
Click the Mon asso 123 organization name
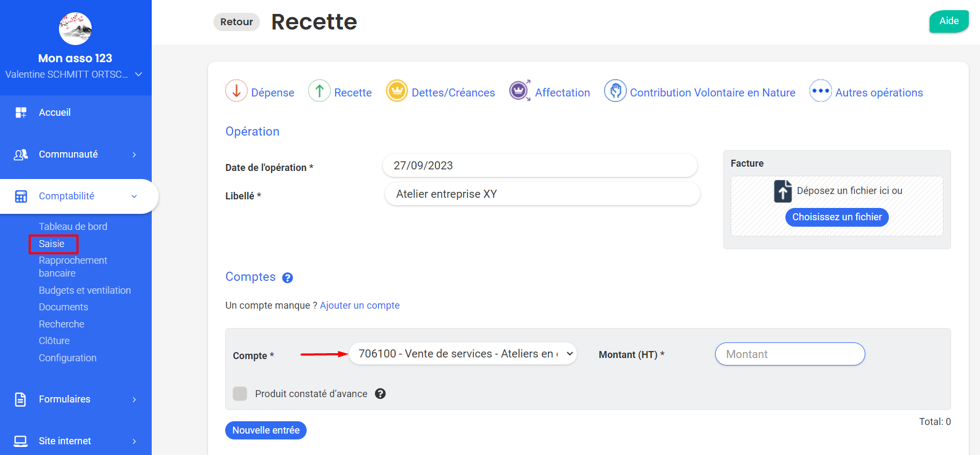click(75, 58)
